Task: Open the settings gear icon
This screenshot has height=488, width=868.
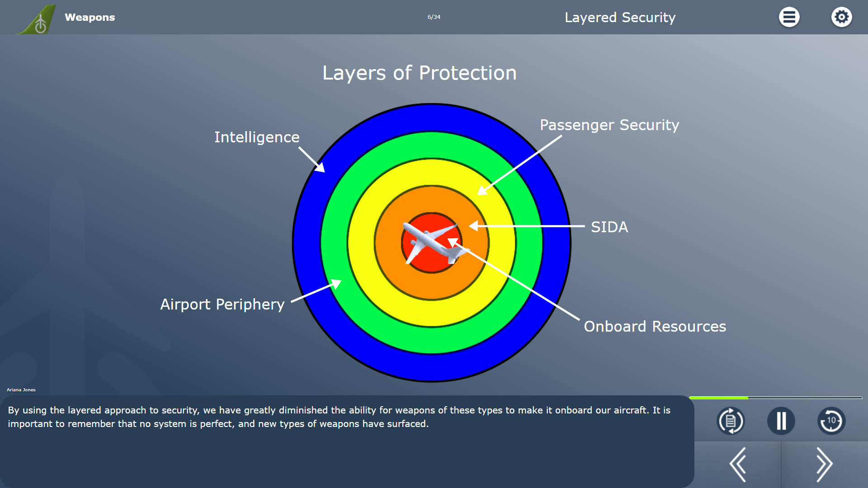Action: tap(841, 17)
